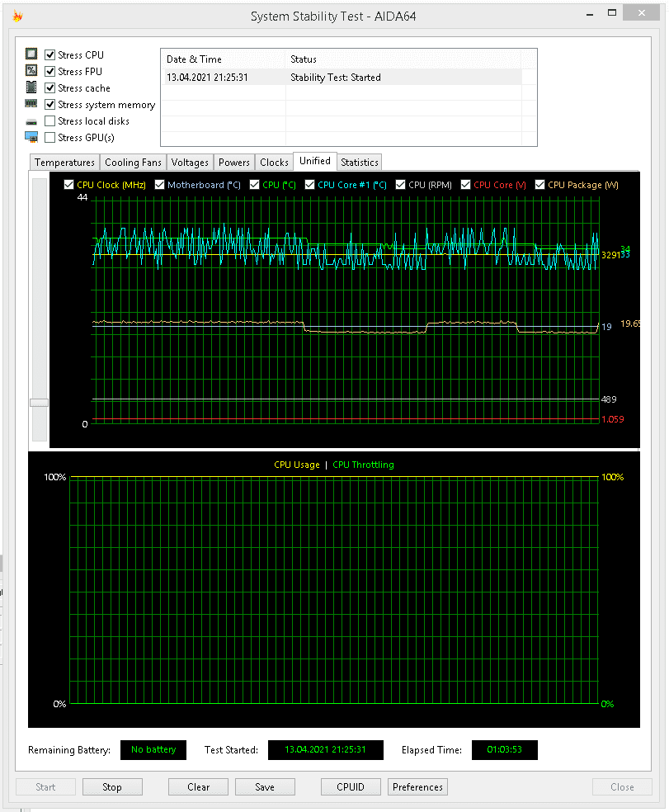Open Preferences dialog

pos(418,787)
